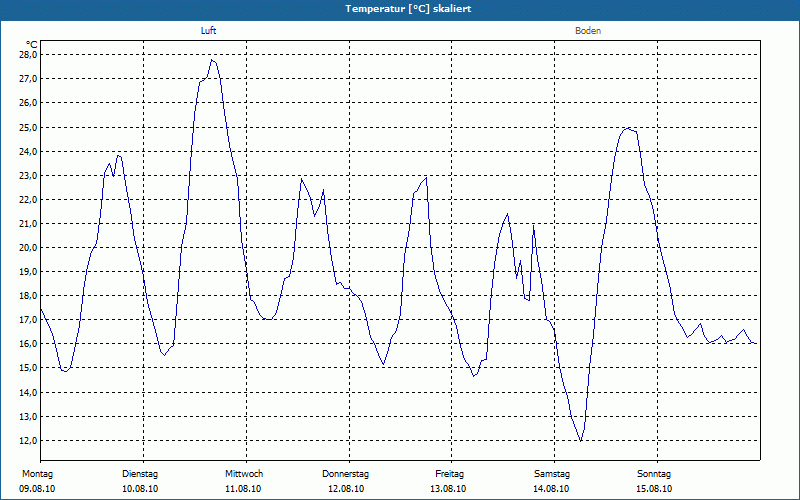Select the 17,0 y-axis label
The width and height of the screenshot is (800, 500).
(x=29, y=320)
